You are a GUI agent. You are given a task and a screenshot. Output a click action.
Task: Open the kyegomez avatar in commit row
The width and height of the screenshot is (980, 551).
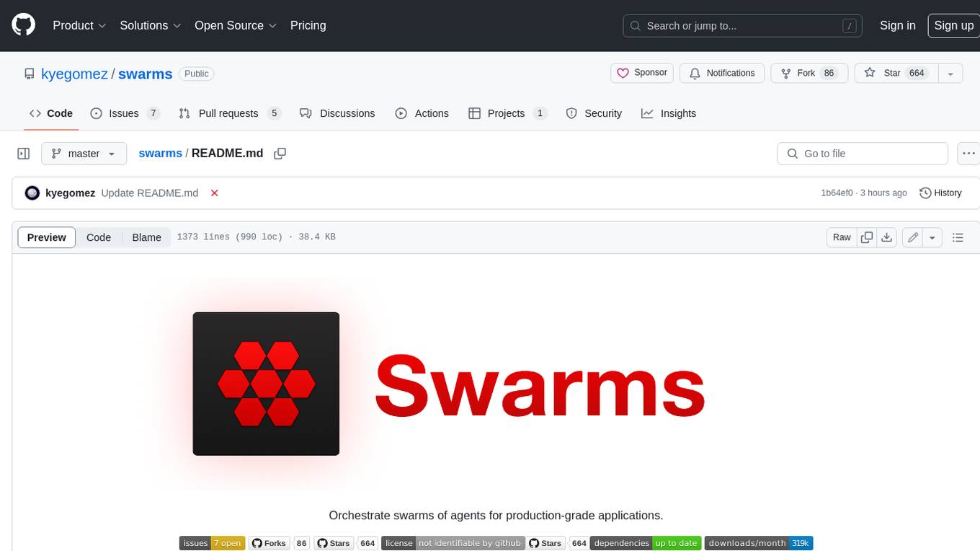pyautogui.click(x=32, y=193)
